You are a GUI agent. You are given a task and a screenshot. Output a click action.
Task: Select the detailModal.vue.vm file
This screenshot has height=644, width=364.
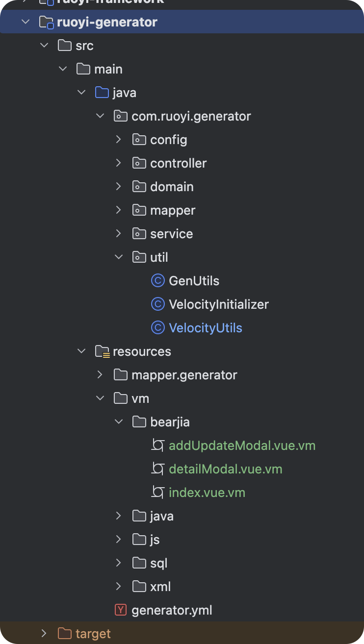tap(226, 469)
